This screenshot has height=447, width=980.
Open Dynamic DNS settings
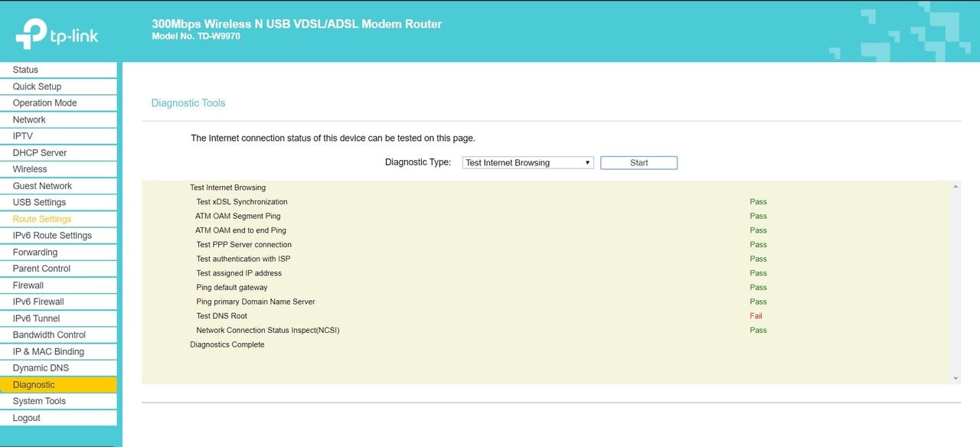point(58,368)
